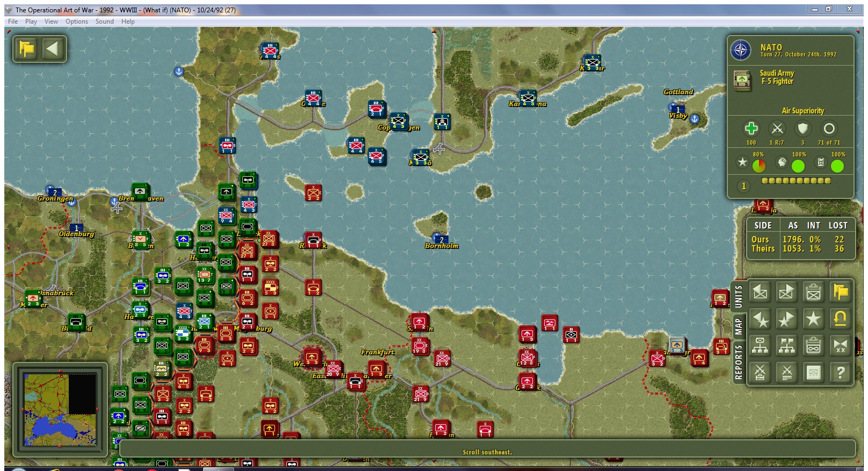Click the crossed swords attack strength icon

777,129
